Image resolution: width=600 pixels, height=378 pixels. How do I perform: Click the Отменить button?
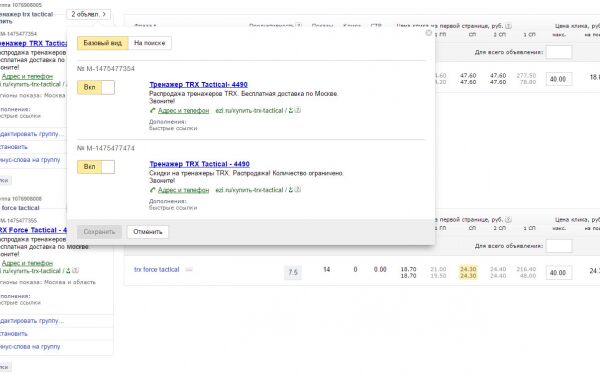(x=148, y=232)
